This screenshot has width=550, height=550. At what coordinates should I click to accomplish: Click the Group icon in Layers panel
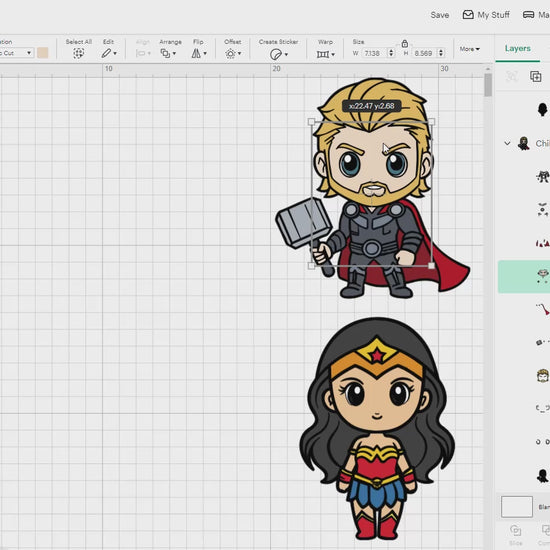pos(512,76)
